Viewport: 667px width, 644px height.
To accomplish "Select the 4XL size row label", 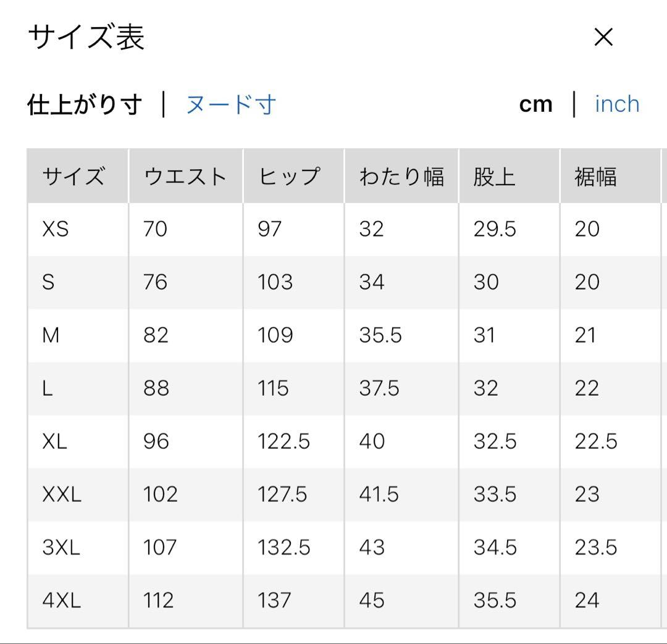I will [x=61, y=601].
